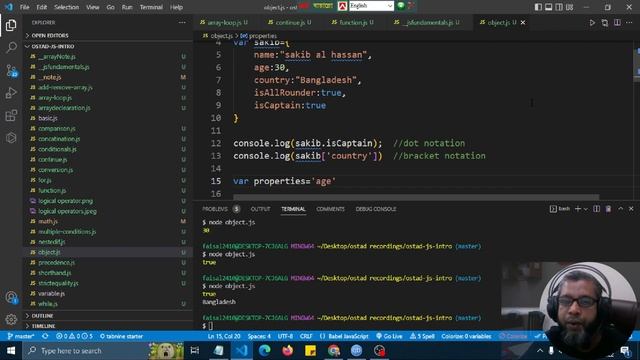640x360 pixels.
Task: Click 5 Spell status bar item
Action: (422, 336)
